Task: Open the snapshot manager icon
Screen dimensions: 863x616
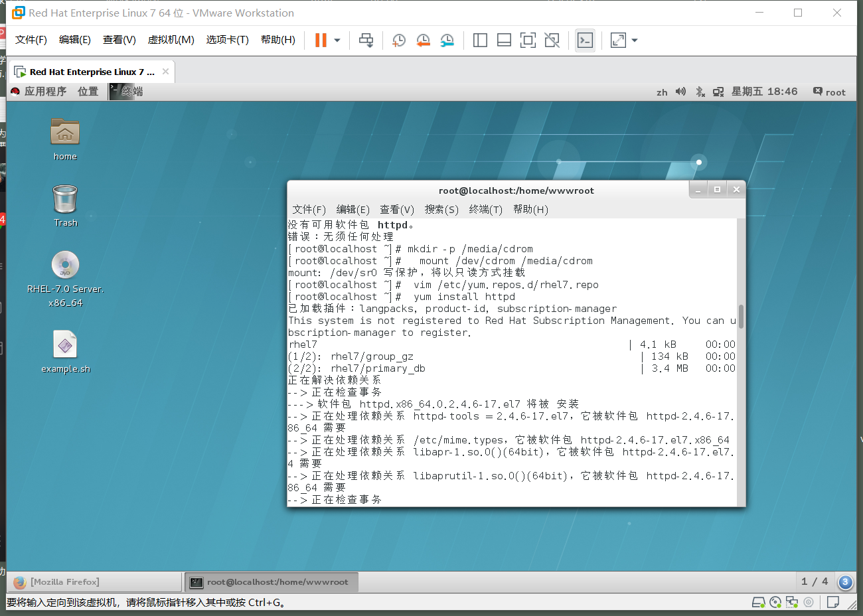Action: (447, 40)
